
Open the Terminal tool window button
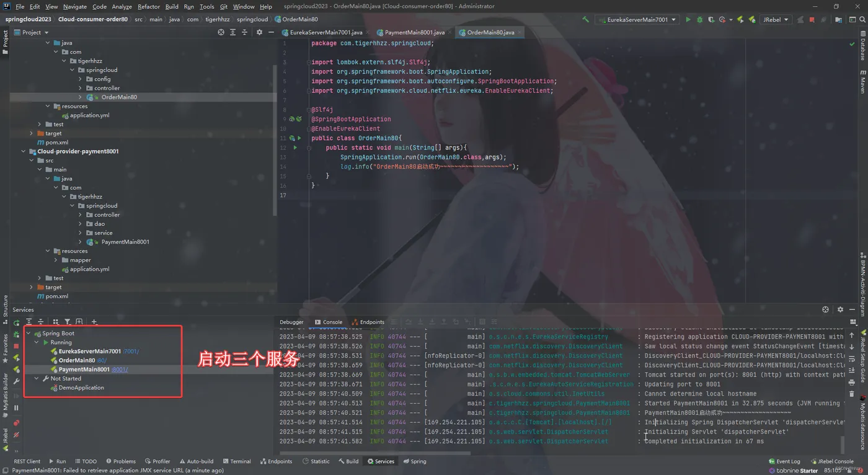click(237, 461)
